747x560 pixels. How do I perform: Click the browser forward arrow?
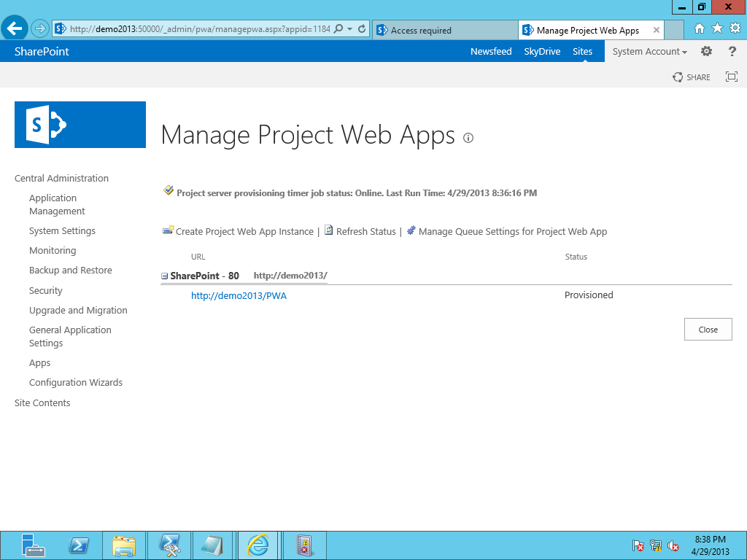click(40, 29)
